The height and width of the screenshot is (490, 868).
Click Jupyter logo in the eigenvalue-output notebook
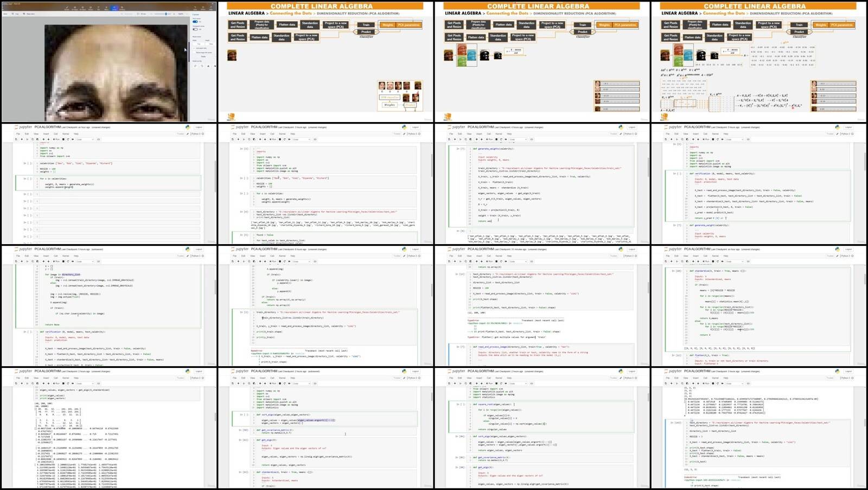click(x=23, y=371)
